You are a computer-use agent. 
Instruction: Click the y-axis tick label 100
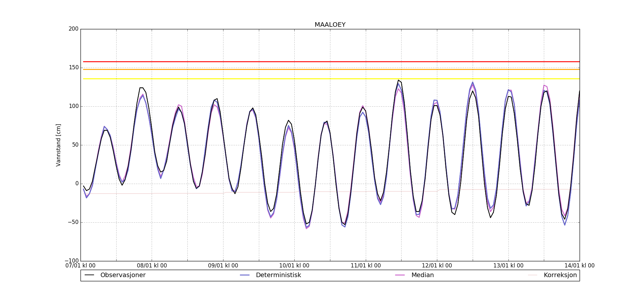(73, 106)
